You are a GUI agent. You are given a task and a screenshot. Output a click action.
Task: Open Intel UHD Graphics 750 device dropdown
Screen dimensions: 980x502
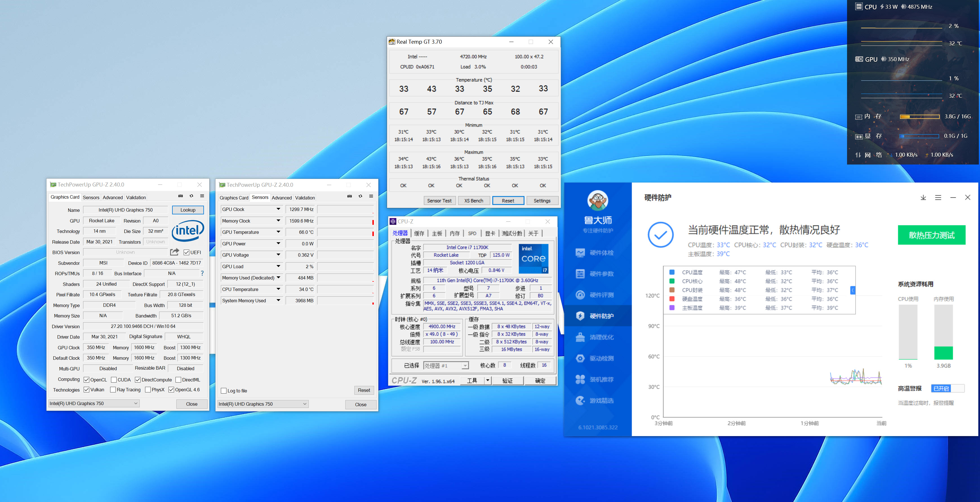coord(93,403)
